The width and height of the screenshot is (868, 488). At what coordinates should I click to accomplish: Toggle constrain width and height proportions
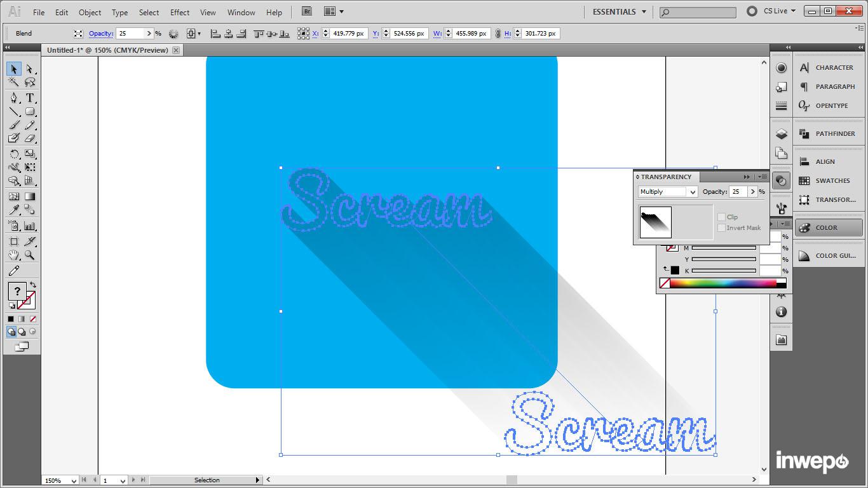click(x=498, y=34)
